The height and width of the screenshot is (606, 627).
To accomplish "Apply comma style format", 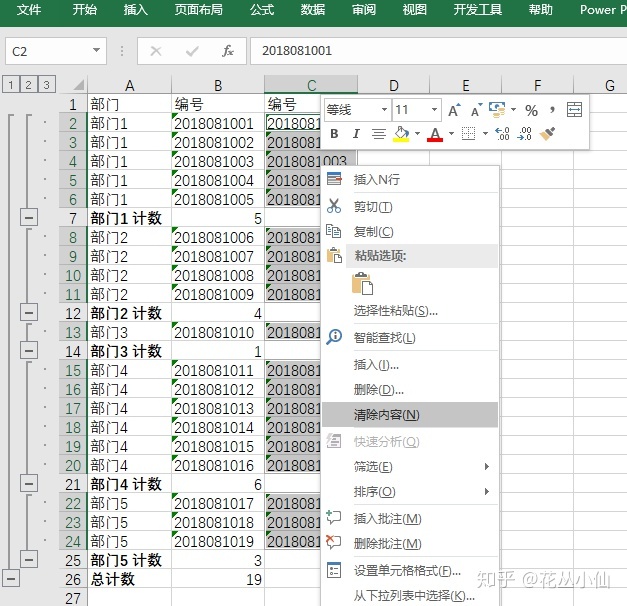I will 552,110.
